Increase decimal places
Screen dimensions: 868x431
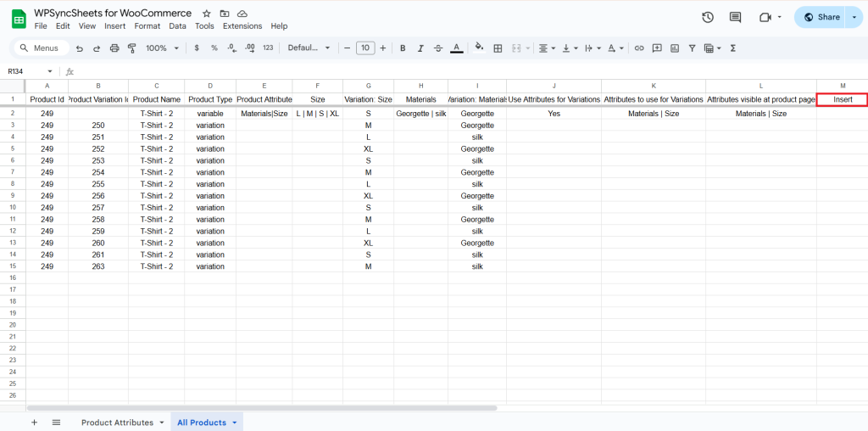coord(250,48)
